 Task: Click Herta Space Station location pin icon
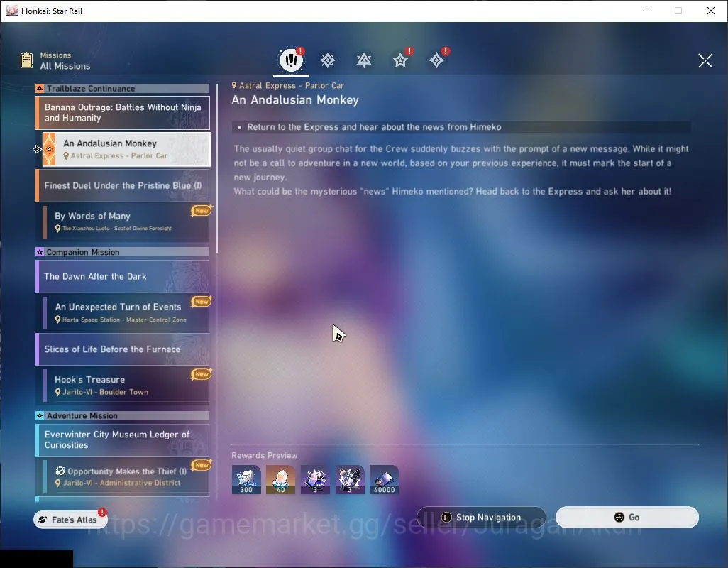[x=58, y=319]
